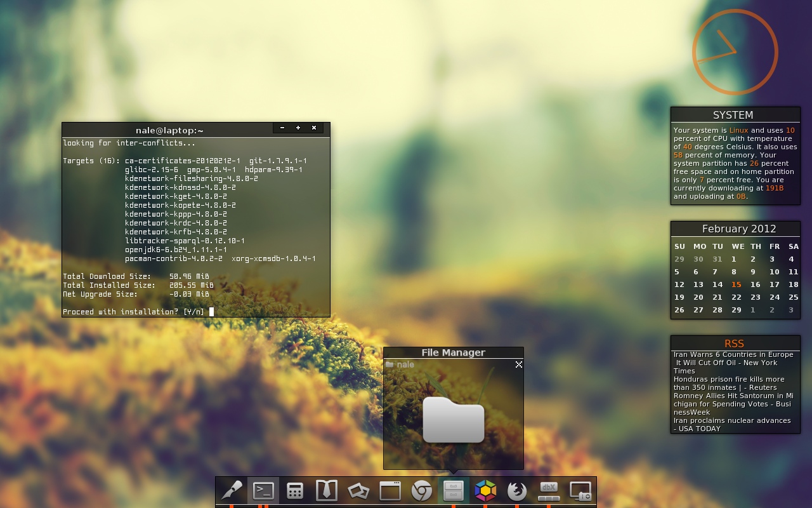Open the image viewer photos icon
Image resolution: width=812 pixels, height=508 pixels.
358,490
